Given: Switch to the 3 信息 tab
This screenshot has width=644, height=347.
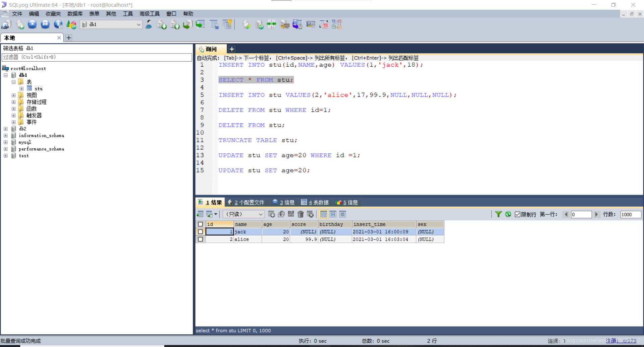Looking at the screenshot, I should pyautogui.click(x=284, y=202).
